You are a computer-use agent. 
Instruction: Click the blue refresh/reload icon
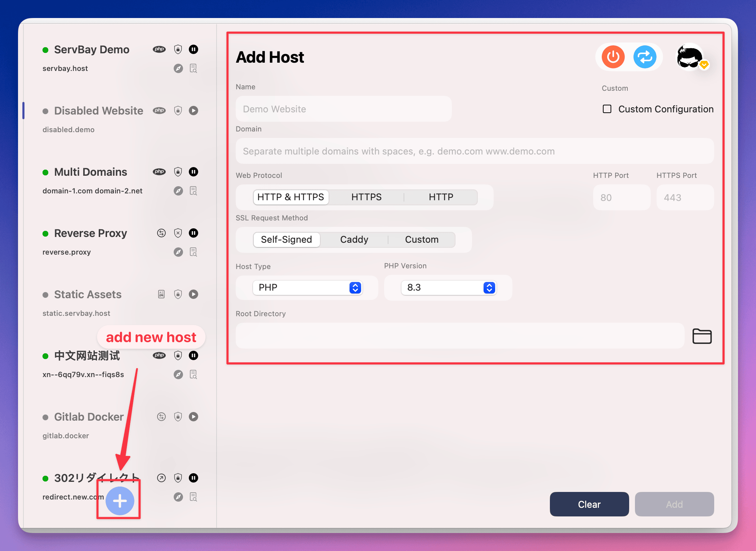[644, 57]
